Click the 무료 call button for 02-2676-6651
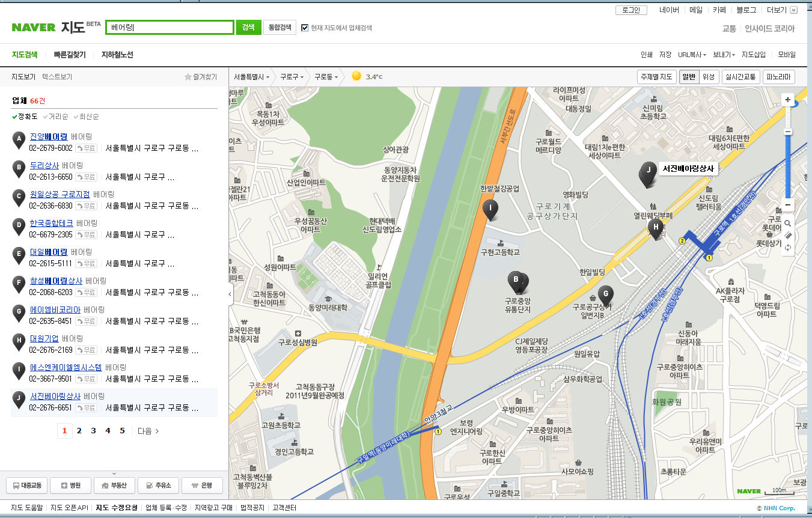 pyautogui.click(x=86, y=407)
